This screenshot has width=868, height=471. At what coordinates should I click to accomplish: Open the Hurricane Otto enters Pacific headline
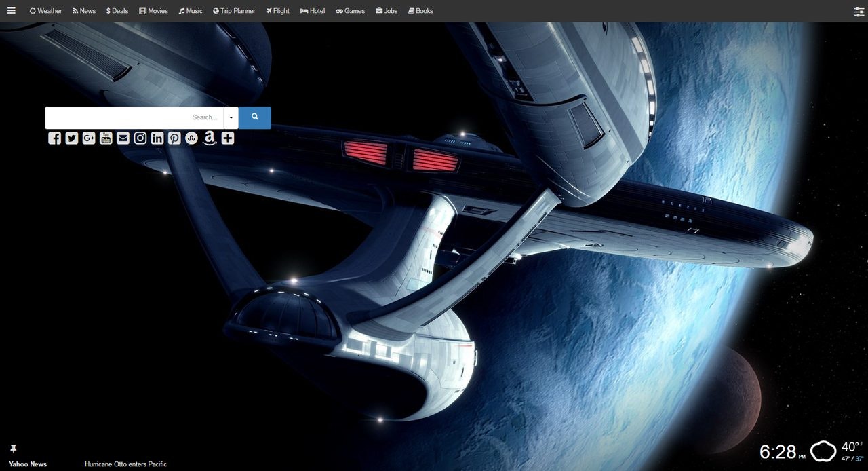tap(125, 464)
